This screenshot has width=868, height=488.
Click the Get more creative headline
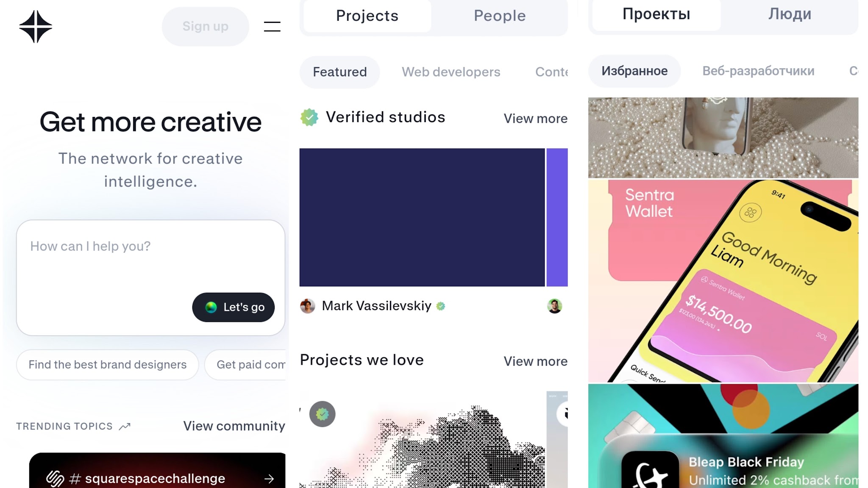click(150, 122)
